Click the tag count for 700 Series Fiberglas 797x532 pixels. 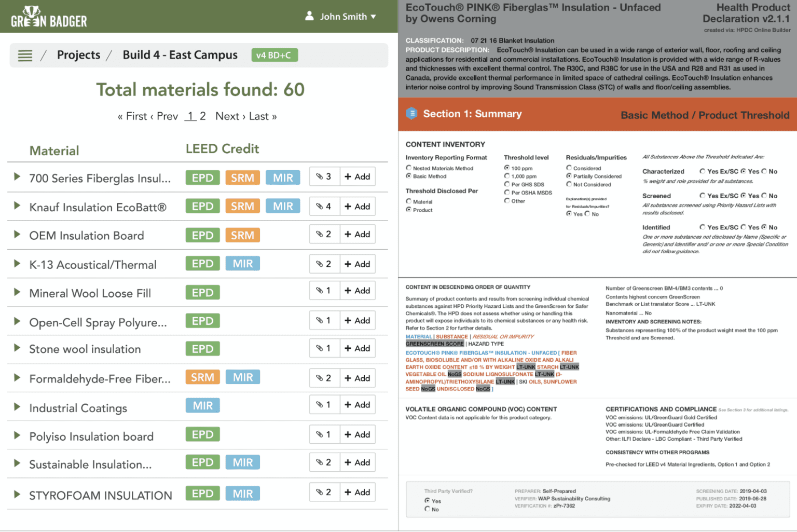324,176
